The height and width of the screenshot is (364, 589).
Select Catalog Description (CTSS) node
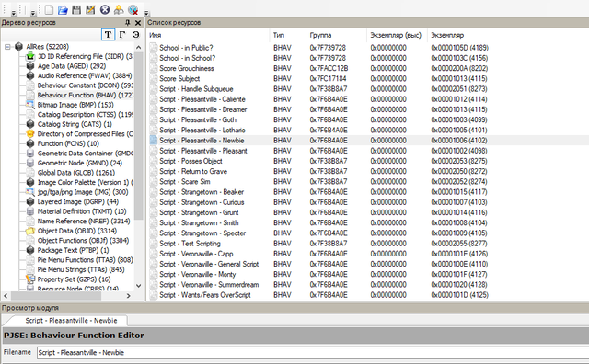coord(85,115)
